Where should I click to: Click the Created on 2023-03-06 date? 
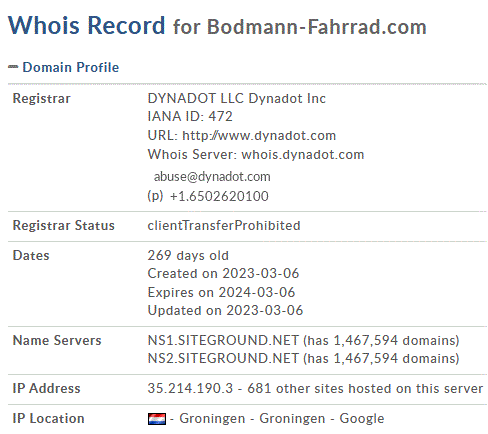tap(223, 273)
